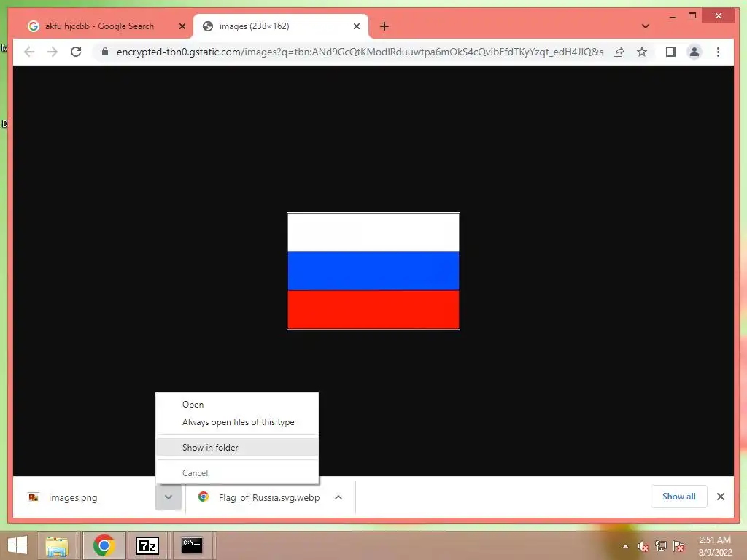This screenshot has height=560, width=747.
Task: Select the greyed Cancel menu entry
Action: [195, 472]
